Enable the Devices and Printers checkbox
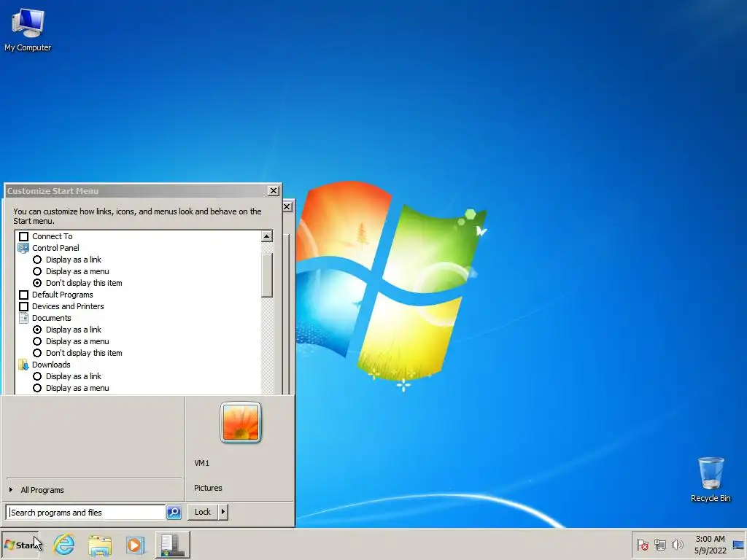The height and width of the screenshot is (560, 747). [x=23, y=306]
